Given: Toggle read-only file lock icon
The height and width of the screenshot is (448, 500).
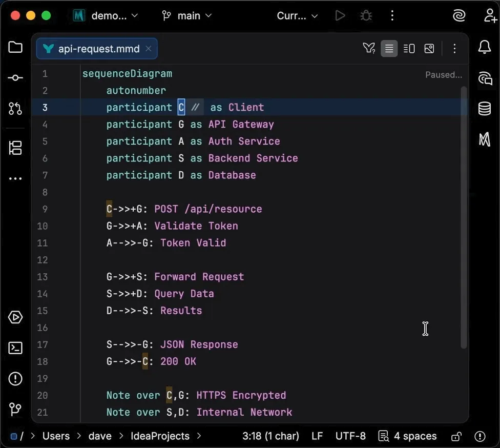Looking at the screenshot, I should pyautogui.click(x=455, y=436).
